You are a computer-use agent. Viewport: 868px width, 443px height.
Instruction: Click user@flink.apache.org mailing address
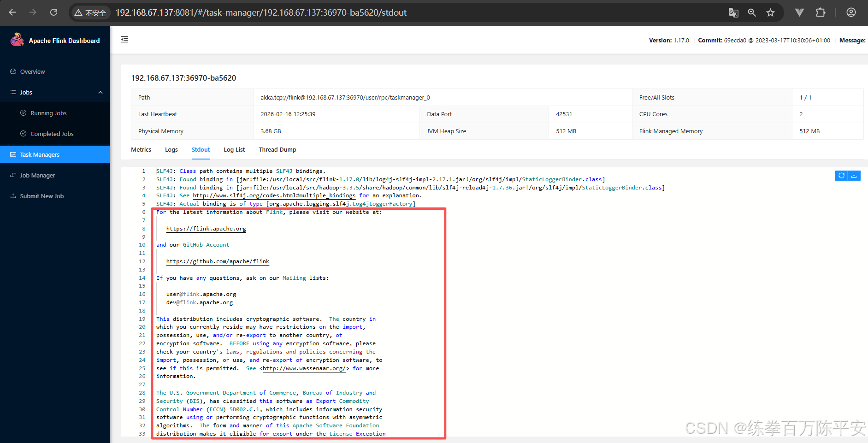tap(201, 294)
